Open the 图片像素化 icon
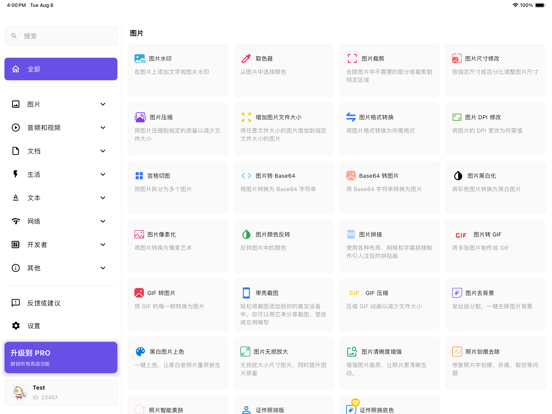This screenshot has height=414, width=552. click(x=139, y=234)
